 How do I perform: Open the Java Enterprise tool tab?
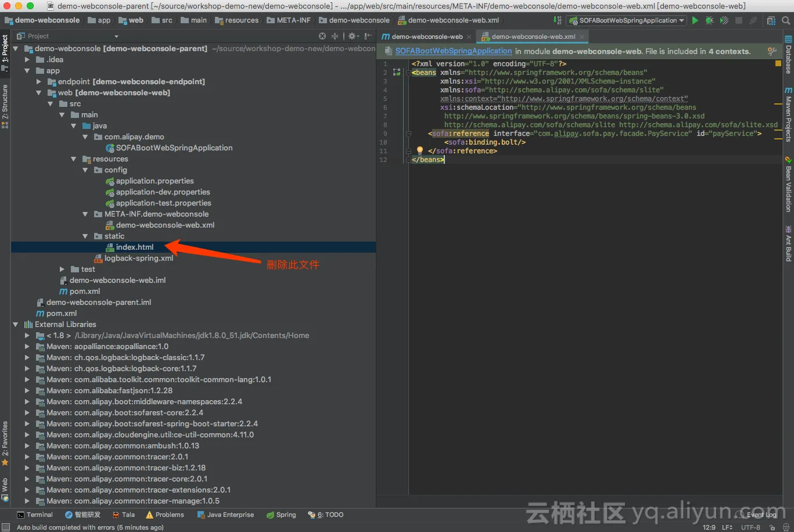point(226,515)
